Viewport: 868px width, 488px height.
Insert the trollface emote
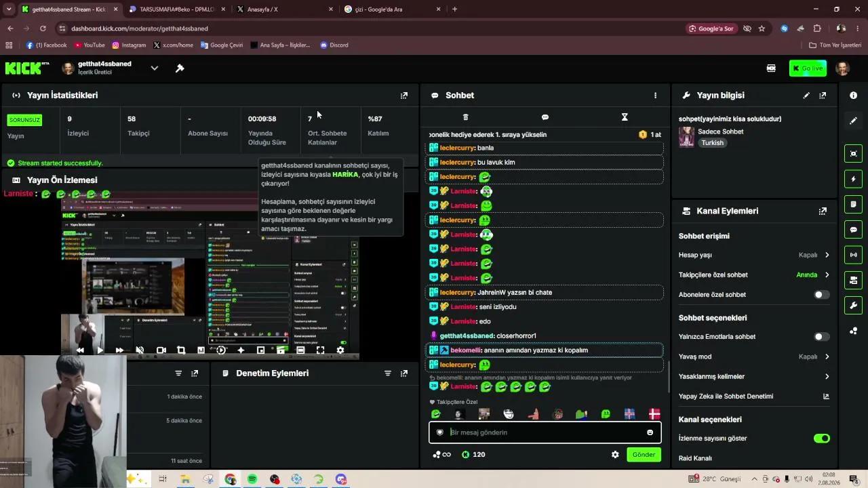click(x=509, y=414)
